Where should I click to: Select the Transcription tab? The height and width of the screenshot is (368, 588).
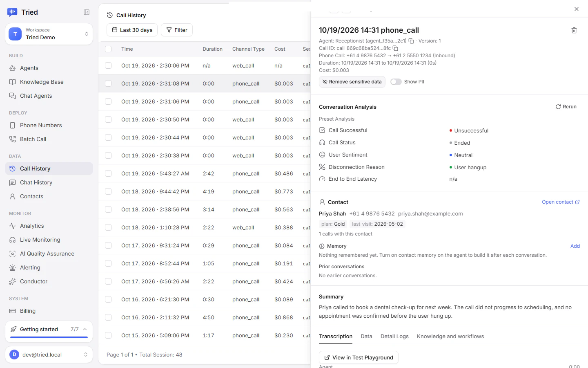336,336
